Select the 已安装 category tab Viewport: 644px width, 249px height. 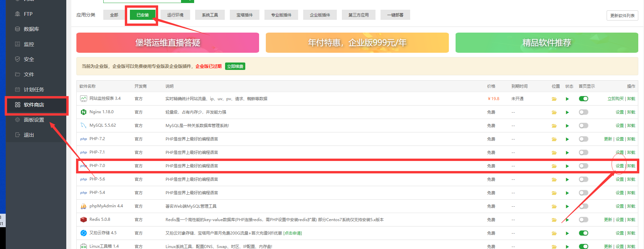[143, 15]
